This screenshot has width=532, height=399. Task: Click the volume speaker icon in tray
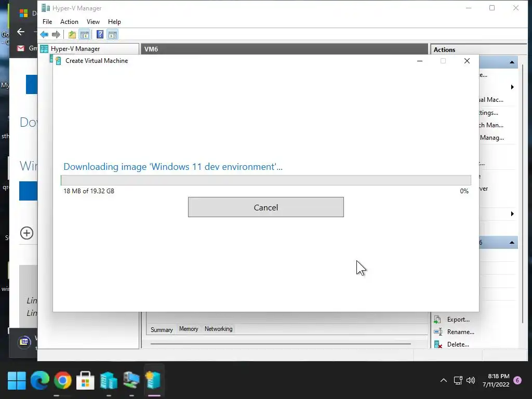tap(471, 380)
